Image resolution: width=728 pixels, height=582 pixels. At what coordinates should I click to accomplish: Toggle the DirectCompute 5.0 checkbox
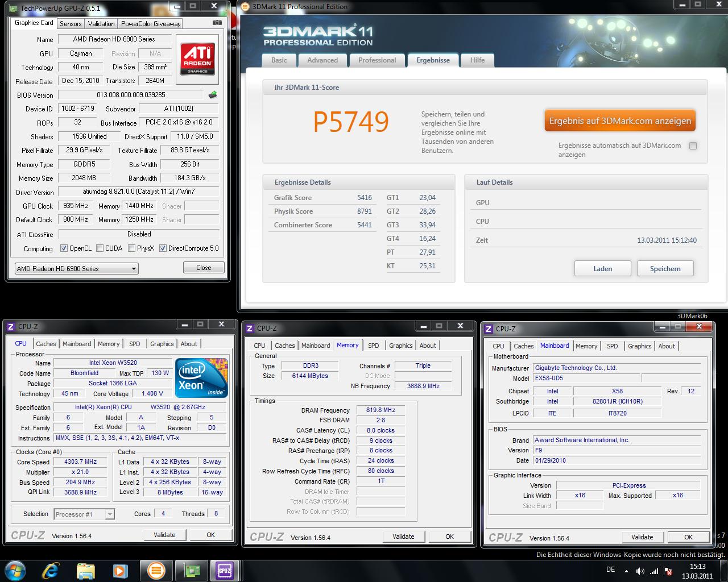click(163, 248)
